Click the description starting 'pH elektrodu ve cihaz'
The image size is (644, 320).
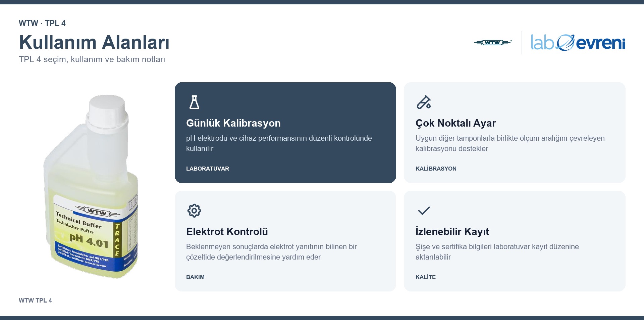coord(279,143)
